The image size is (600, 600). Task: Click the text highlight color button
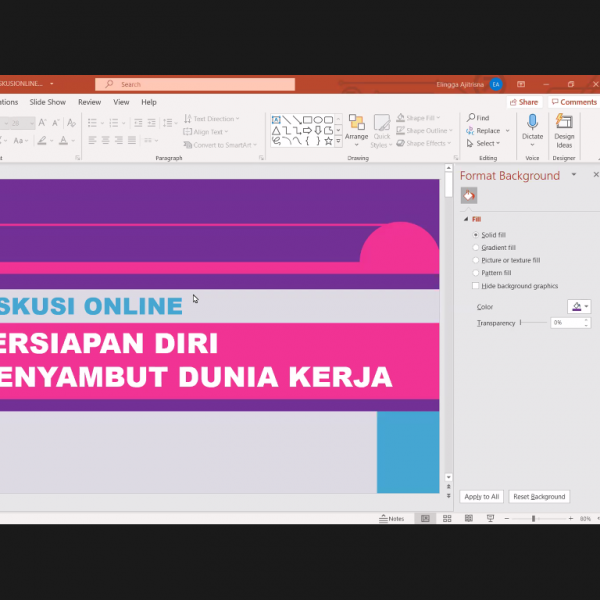(x=42, y=140)
